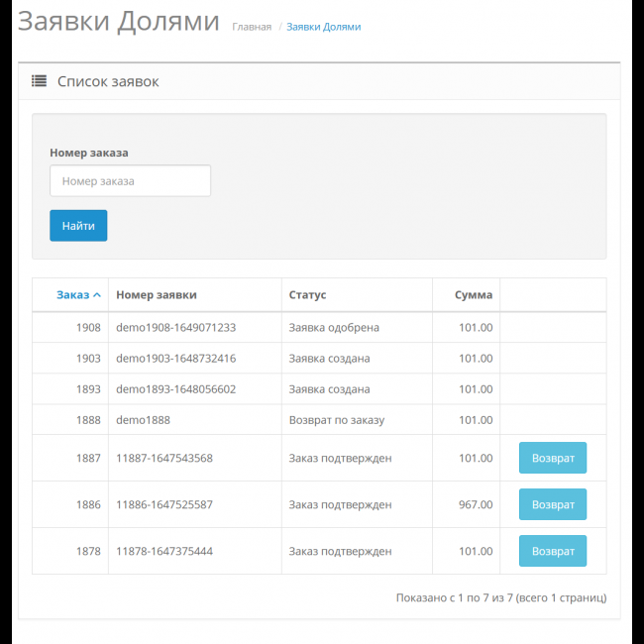Focus the Номер заказа search field

coord(130,181)
